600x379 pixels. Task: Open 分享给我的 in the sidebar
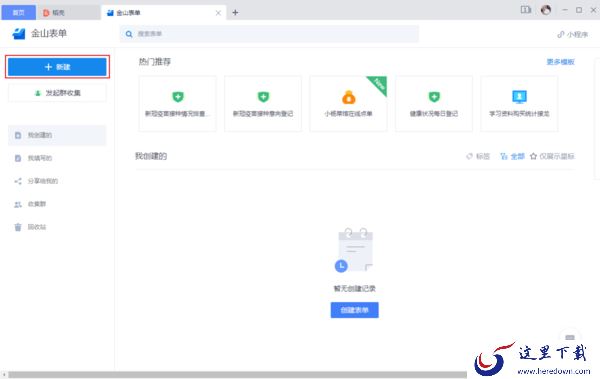[57, 181]
